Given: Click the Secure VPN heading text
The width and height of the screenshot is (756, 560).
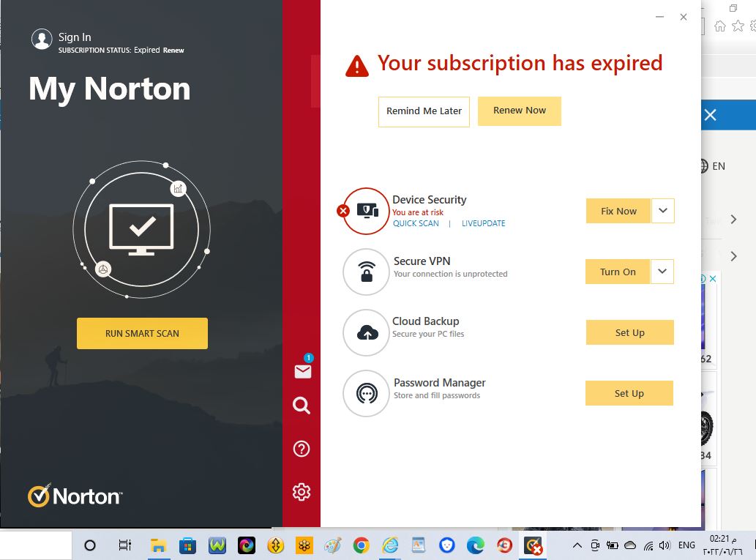Looking at the screenshot, I should [x=422, y=261].
